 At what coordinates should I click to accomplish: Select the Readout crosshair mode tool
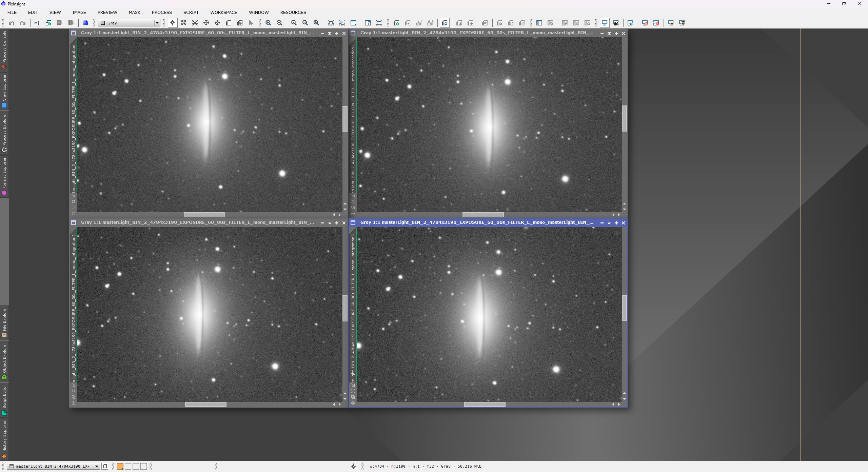[x=173, y=23]
